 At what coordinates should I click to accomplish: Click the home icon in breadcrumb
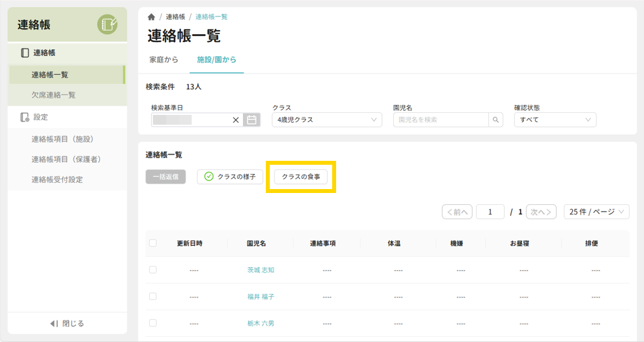(152, 17)
